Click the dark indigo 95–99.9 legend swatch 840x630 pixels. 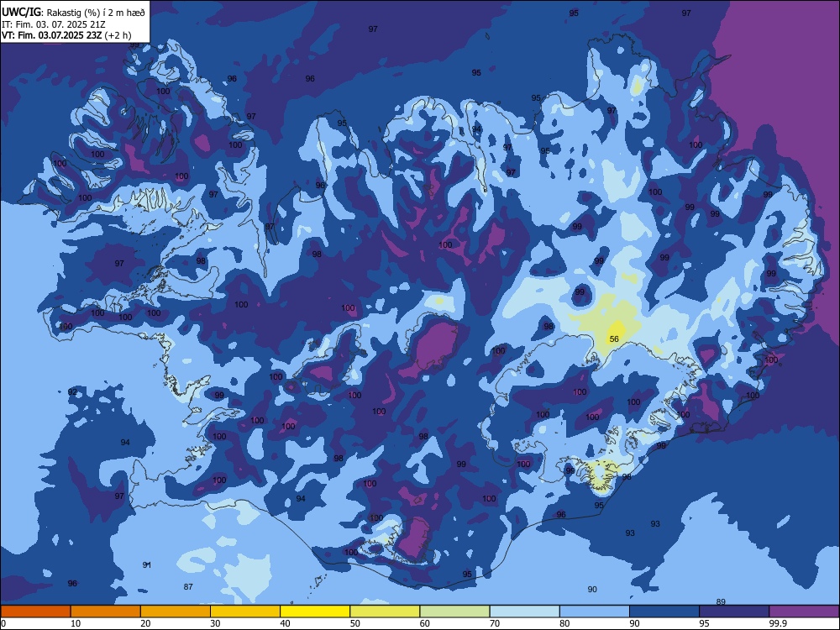coord(734,612)
